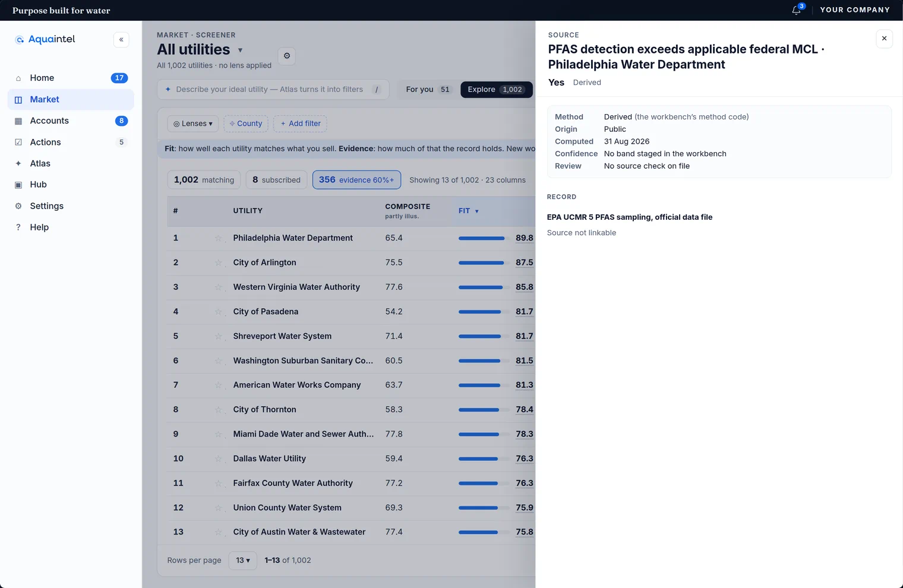
Task: Sort by the FIT column header
Action: click(468, 211)
